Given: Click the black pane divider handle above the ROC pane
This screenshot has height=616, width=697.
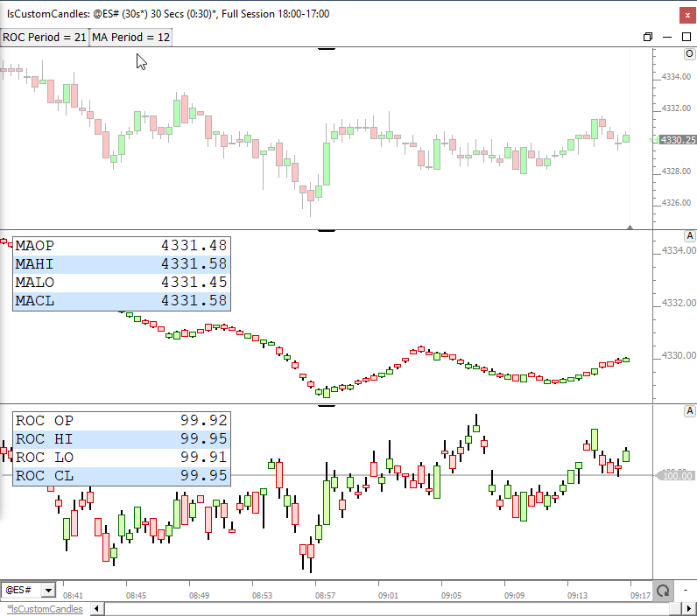Looking at the screenshot, I should (x=327, y=405).
